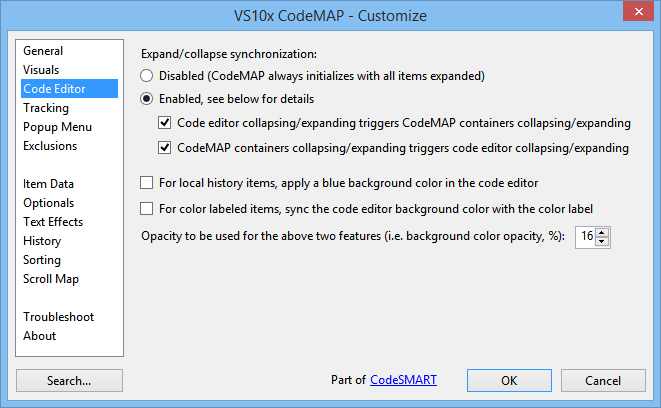Open the CodeSMART link
Image resolution: width=661 pixels, height=408 pixels.
tap(403, 380)
